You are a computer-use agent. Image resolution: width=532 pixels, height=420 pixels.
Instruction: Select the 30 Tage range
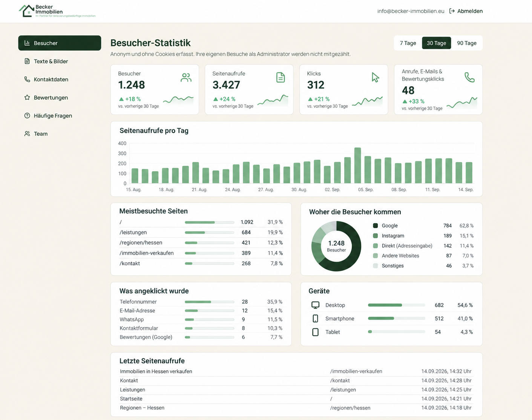437,43
